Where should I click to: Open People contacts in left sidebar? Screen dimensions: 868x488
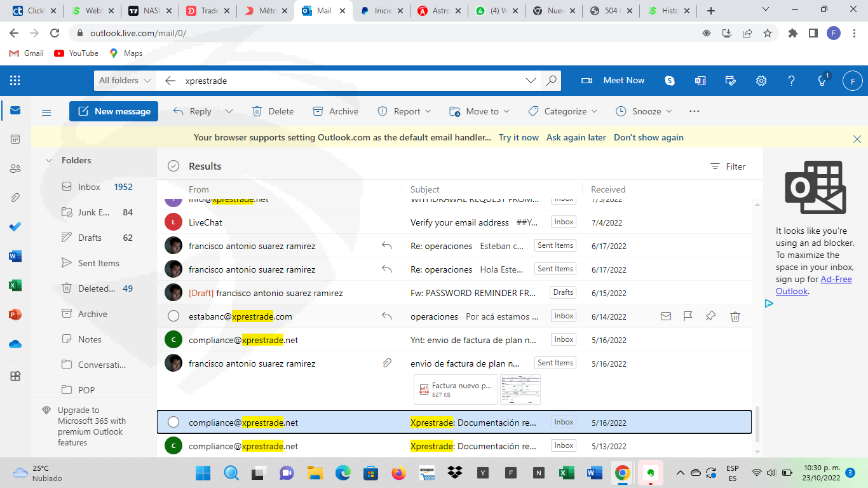tap(15, 168)
